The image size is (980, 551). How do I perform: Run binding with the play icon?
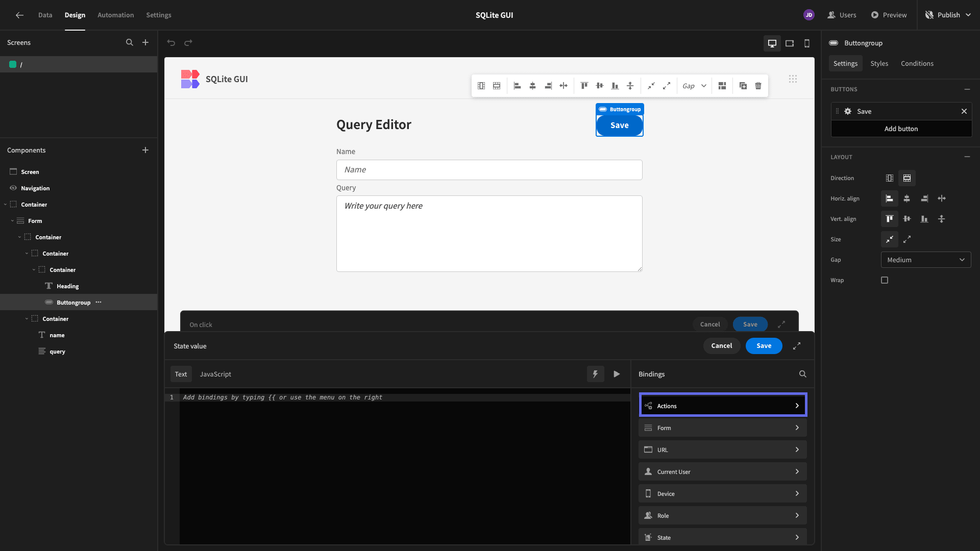617,374
